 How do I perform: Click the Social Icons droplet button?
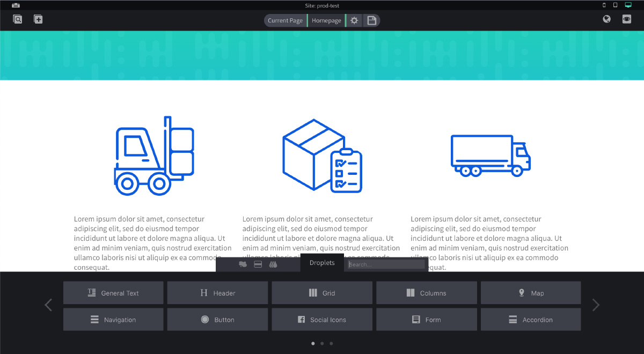322,320
